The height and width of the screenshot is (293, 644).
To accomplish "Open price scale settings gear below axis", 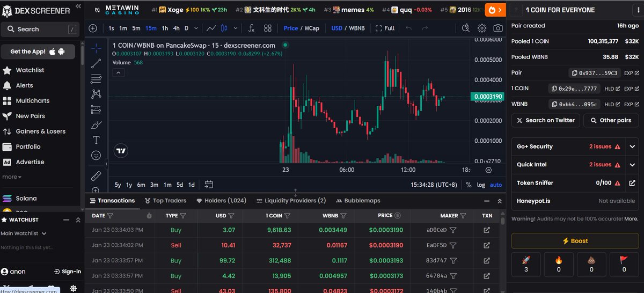I will (x=488, y=170).
